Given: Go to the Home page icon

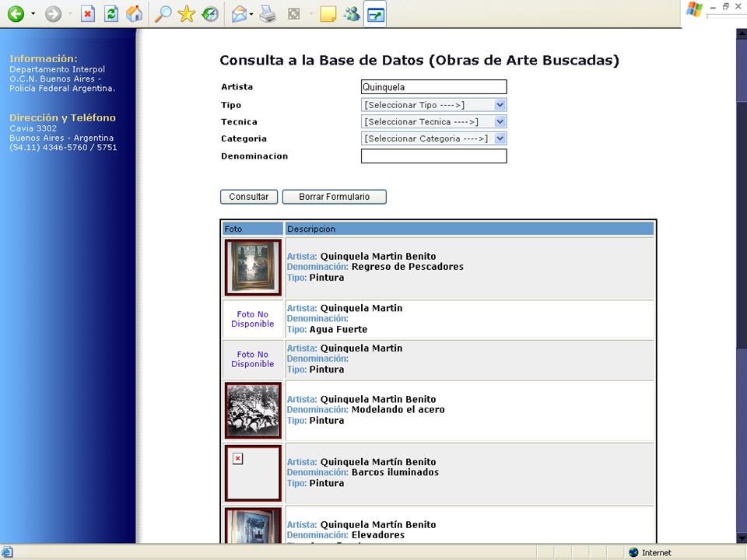Looking at the screenshot, I should pos(135,14).
